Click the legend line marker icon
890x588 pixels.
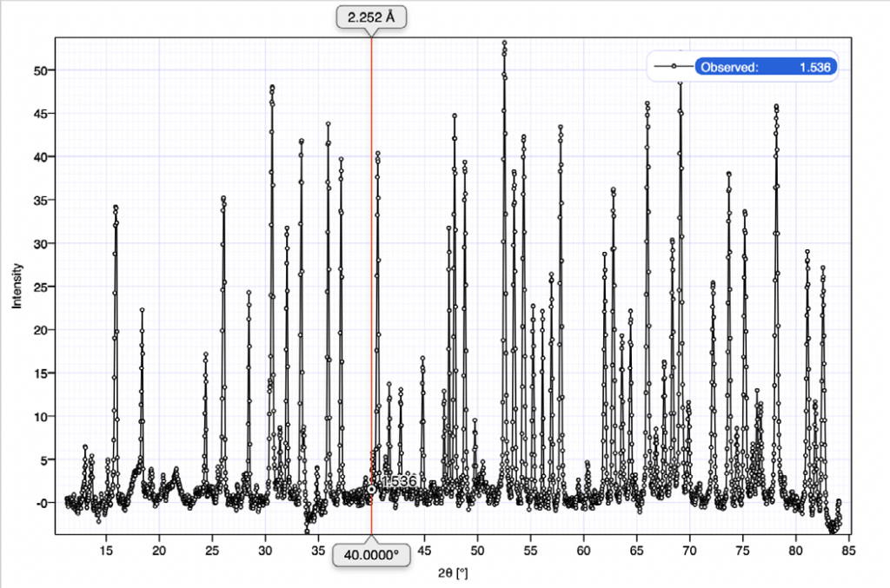(674, 66)
